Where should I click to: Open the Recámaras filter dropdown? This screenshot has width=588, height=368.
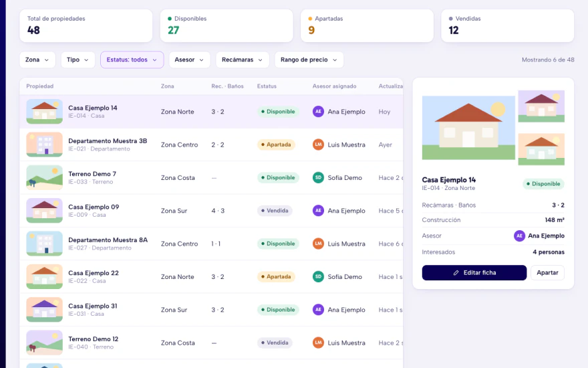point(243,60)
